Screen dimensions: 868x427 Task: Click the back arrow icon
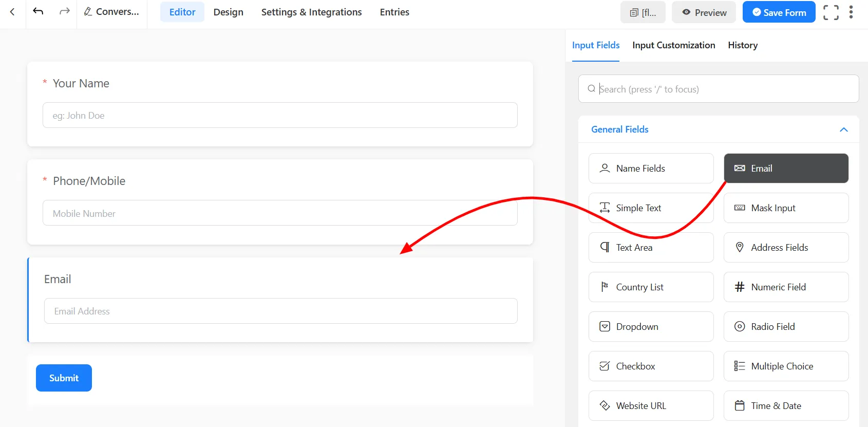coord(12,12)
